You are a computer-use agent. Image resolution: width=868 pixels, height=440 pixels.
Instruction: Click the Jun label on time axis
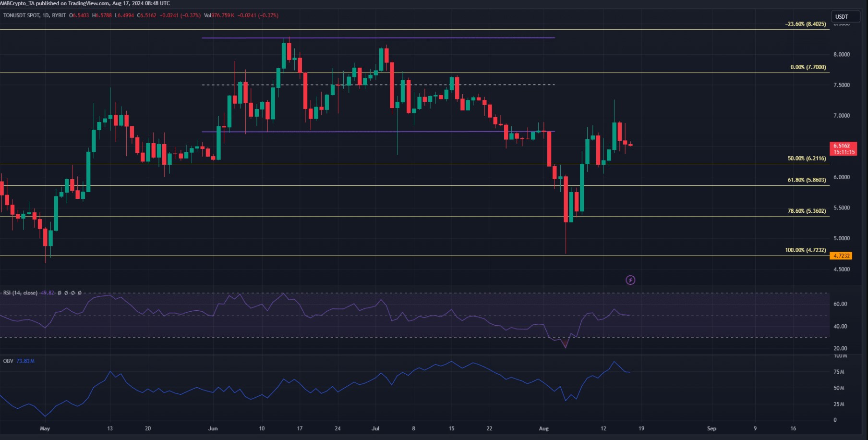tap(213, 428)
